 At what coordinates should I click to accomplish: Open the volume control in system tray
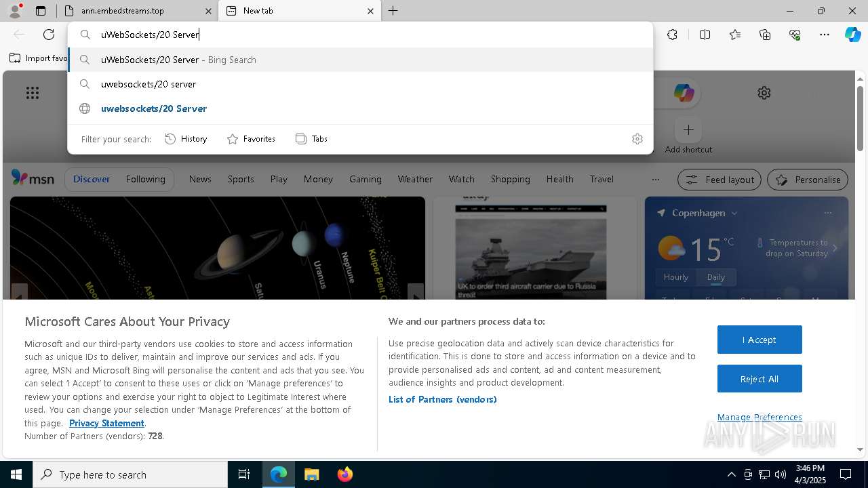point(781,474)
